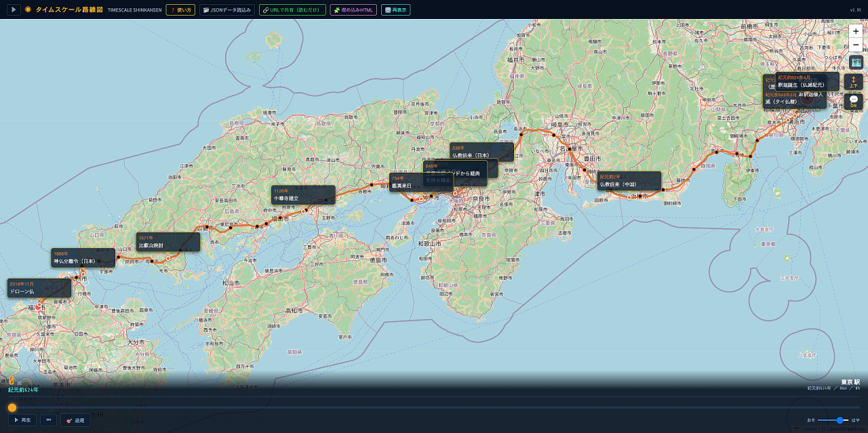The image size is (868, 433).
Task: Toggle the 追尾 follow mode button
Action: (x=75, y=420)
